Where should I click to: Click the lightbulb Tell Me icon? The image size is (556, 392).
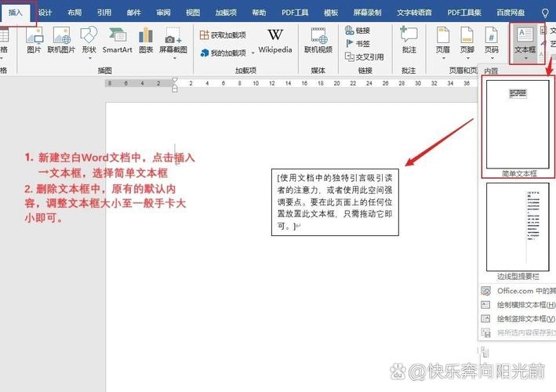(545, 13)
